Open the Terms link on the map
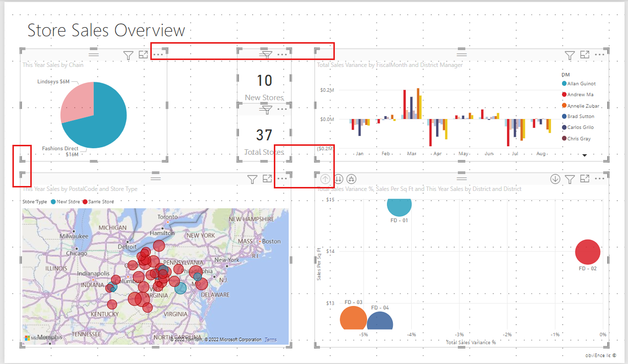This screenshot has width=628, height=364. click(x=271, y=340)
